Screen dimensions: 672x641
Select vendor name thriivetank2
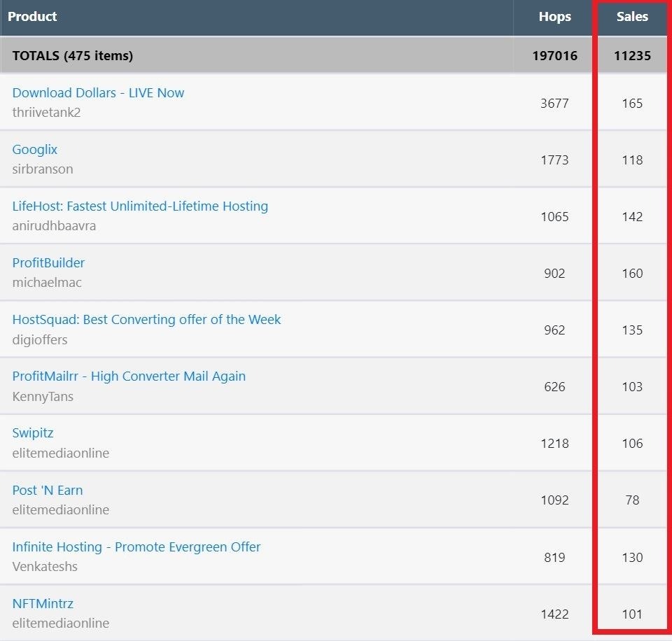click(x=46, y=112)
